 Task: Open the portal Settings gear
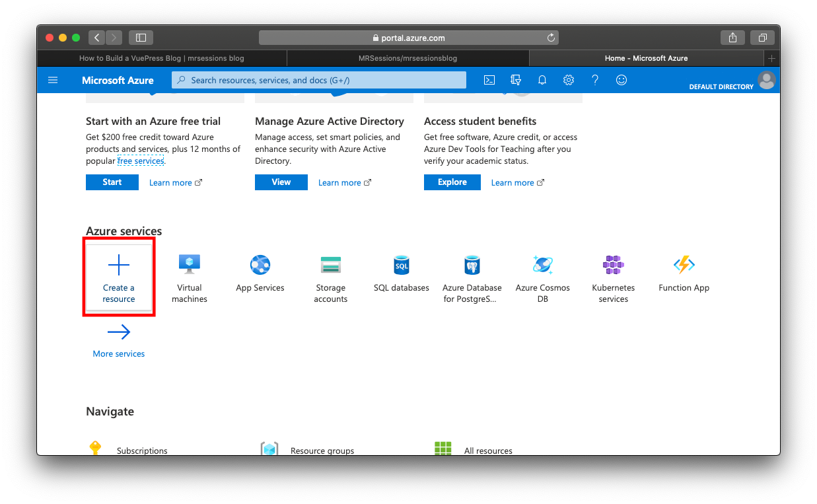point(569,80)
